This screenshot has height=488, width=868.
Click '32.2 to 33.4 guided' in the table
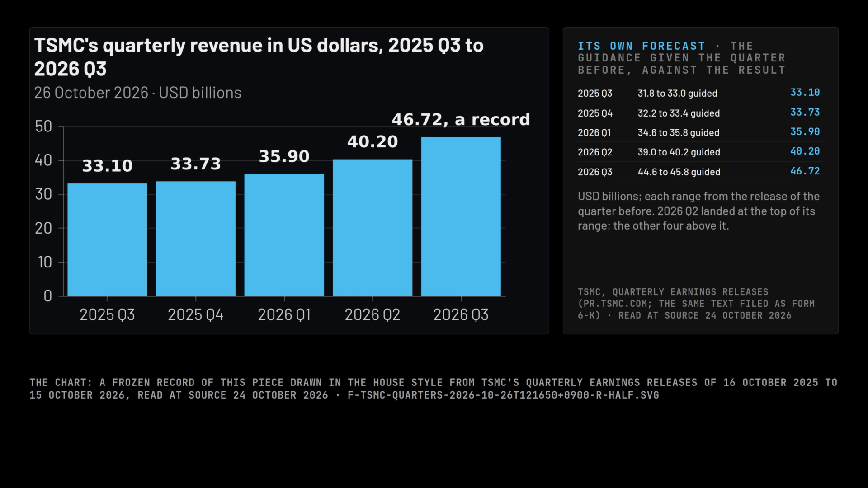click(679, 113)
